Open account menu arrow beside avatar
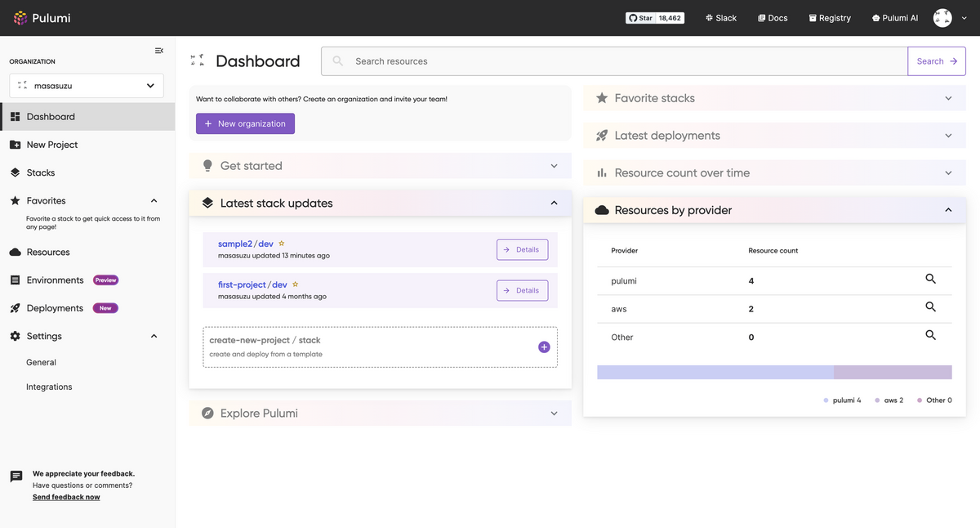 (x=964, y=18)
